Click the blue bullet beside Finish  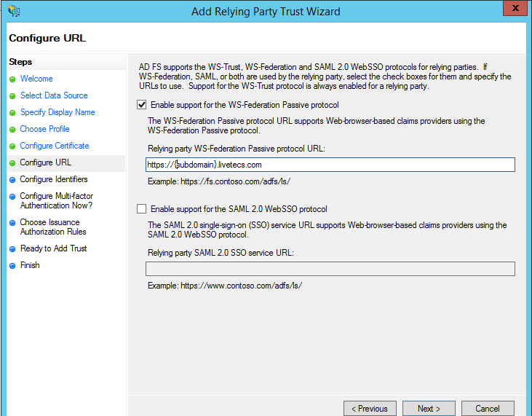pyautogui.click(x=12, y=266)
